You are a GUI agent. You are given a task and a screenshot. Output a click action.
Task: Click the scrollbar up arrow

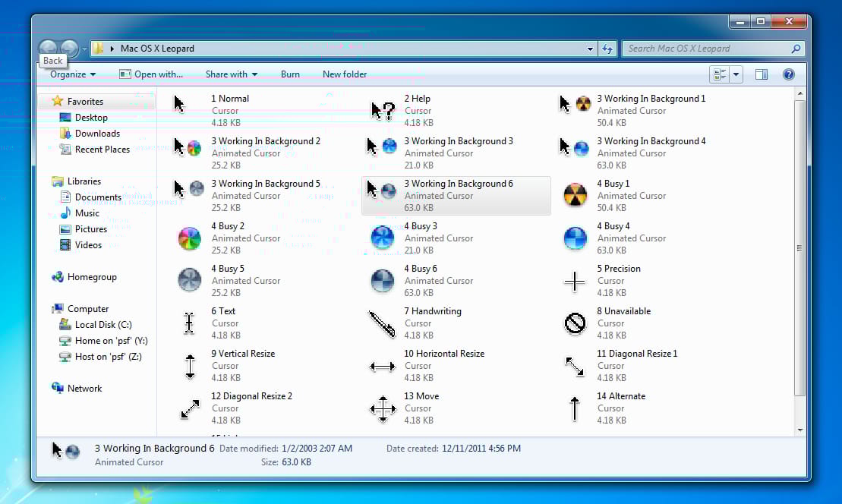[800, 93]
